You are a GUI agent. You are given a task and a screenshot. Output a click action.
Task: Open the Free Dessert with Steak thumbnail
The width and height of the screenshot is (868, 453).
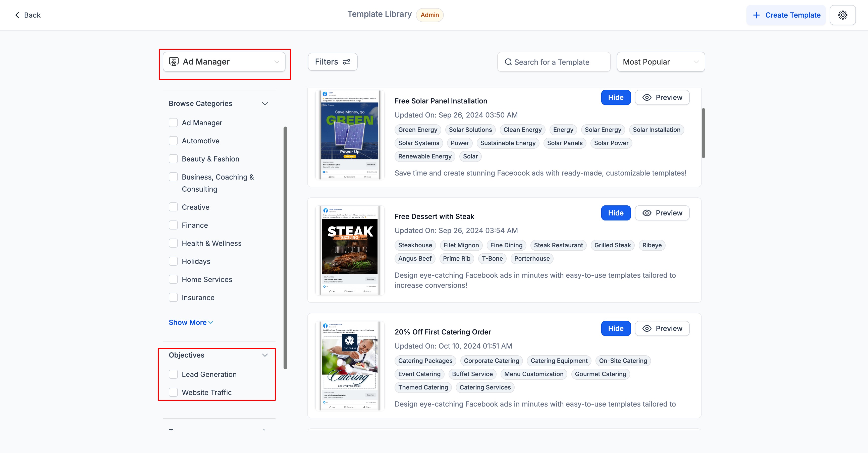pyautogui.click(x=349, y=250)
